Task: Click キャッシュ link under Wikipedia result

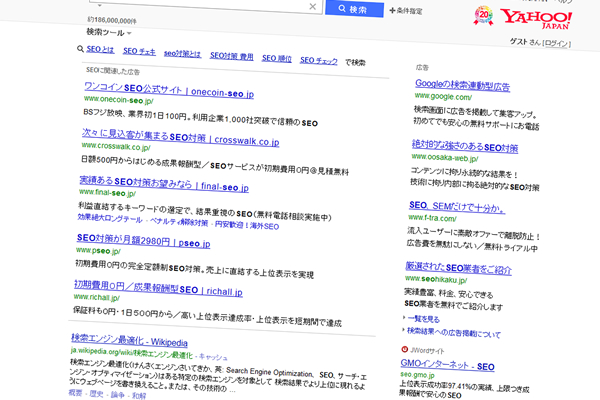Action: [213, 357]
